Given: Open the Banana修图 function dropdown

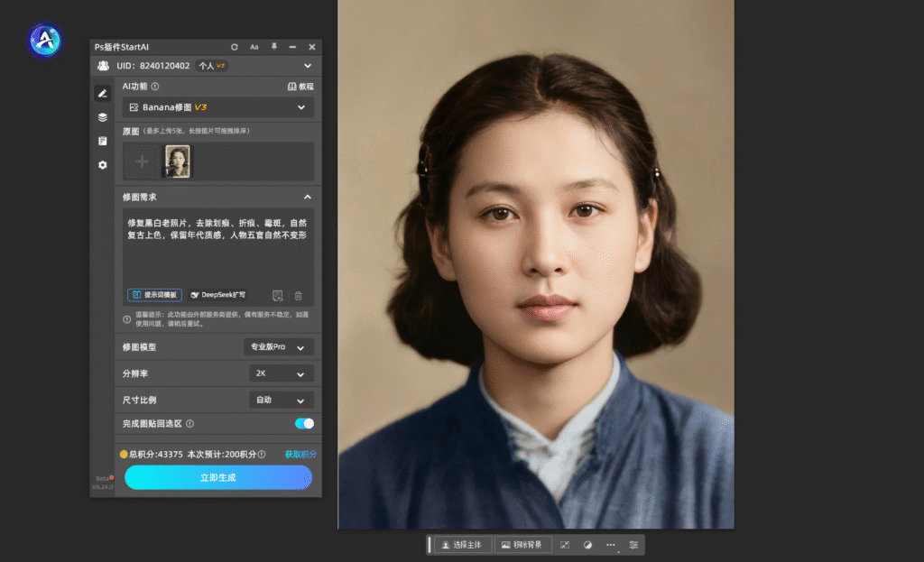Looking at the screenshot, I should pos(218,107).
